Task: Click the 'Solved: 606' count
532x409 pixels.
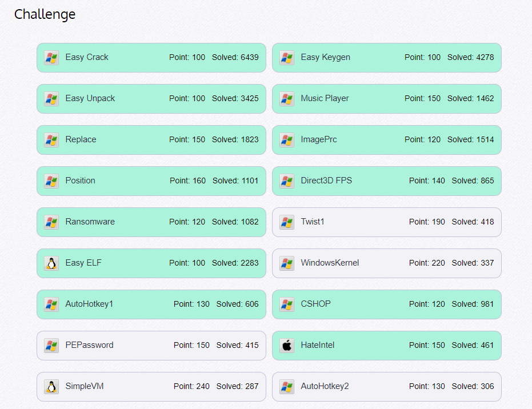Action: (238, 304)
